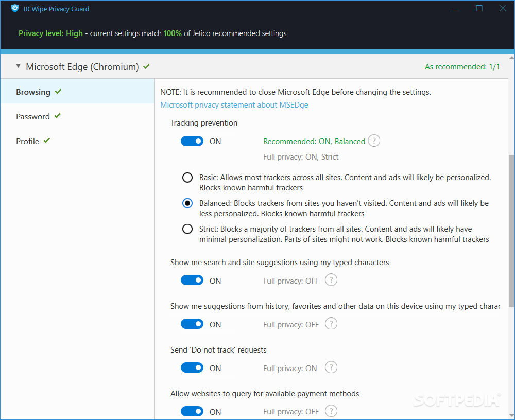Click 'Recommended: ON, Balanced' label
Viewport: 515px width, 420px height.
[314, 142]
